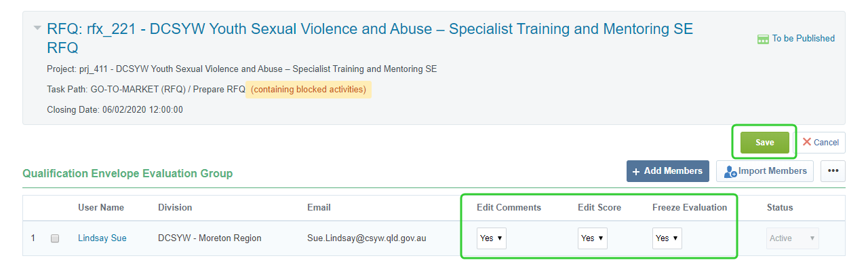Open the rfx_221 RFQ title link
The image size is (868, 271).
point(370,39)
